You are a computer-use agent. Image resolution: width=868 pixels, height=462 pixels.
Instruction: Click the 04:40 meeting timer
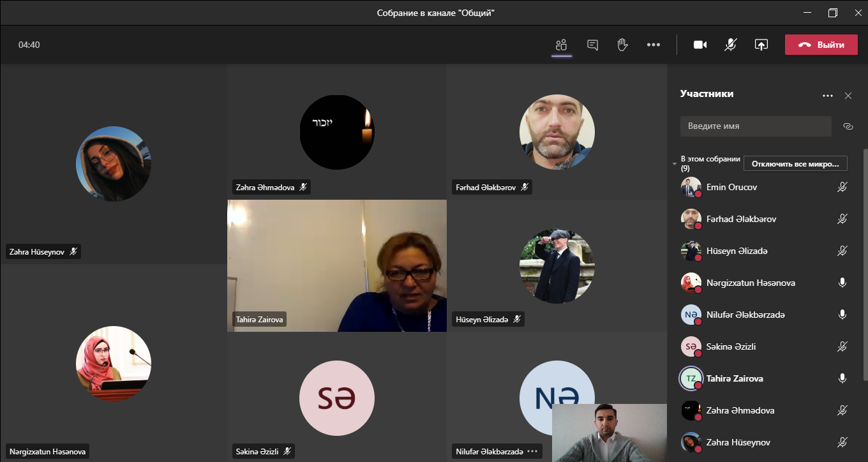[29, 45]
